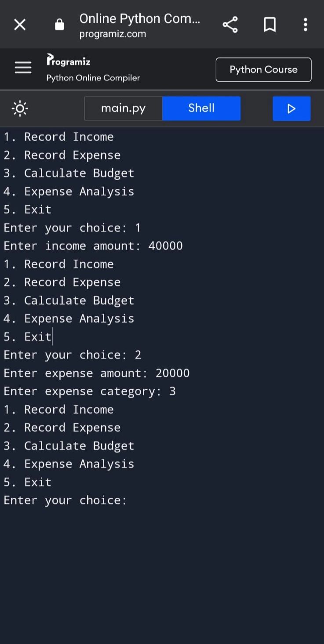Tap the padlock site security icon
Viewport: 324px width, 644px height.
click(59, 25)
